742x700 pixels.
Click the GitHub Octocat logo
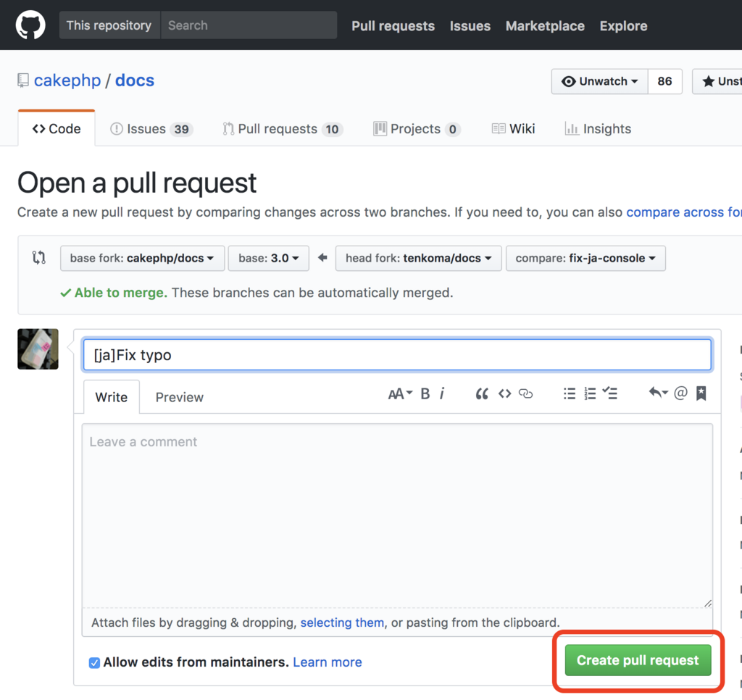coord(30,25)
